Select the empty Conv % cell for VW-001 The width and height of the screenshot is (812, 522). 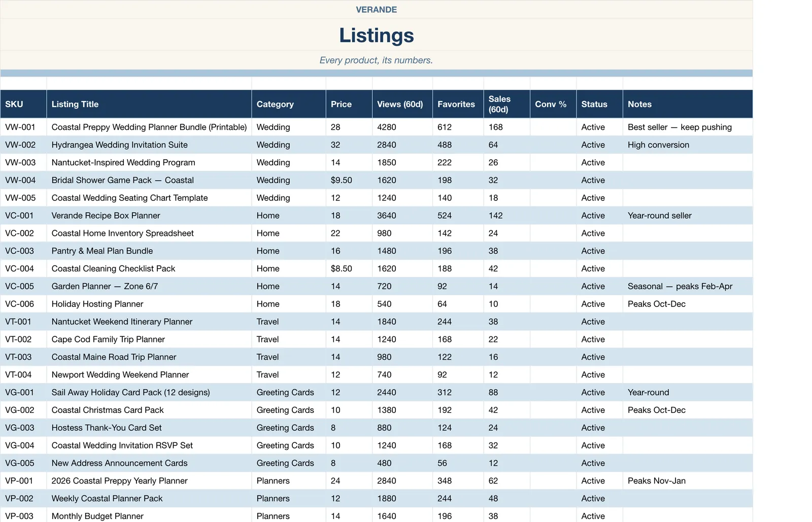click(553, 127)
